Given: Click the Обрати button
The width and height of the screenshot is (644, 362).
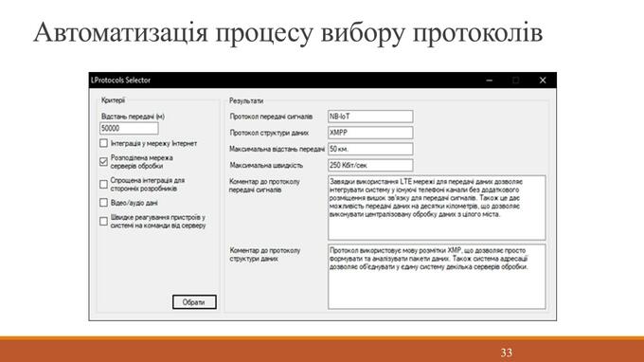Looking at the screenshot, I should tap(194, 302).
